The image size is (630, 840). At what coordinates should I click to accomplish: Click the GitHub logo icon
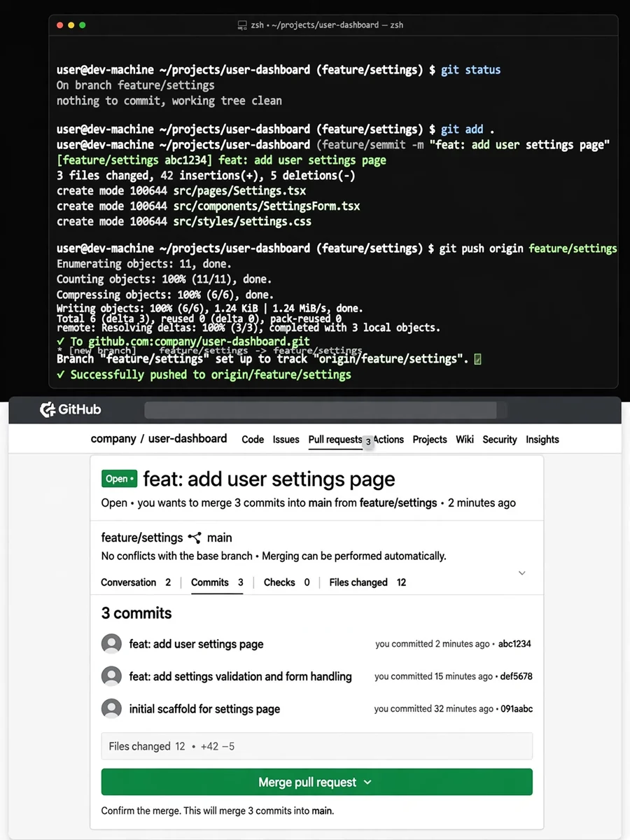48,410
